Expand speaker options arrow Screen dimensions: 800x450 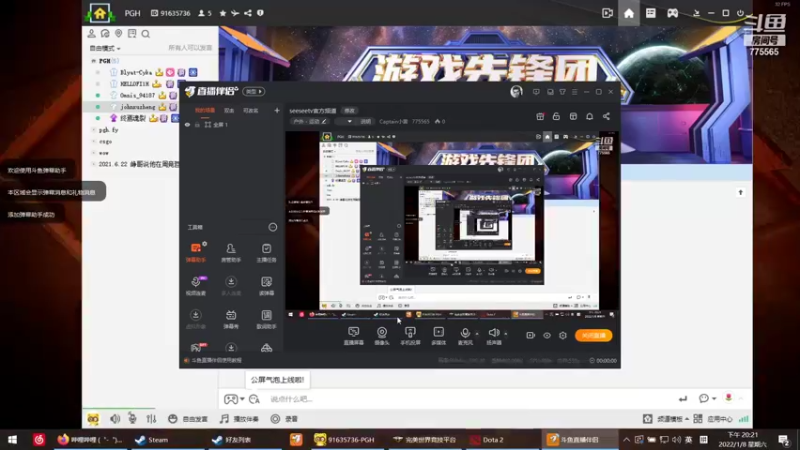pos(506,334)
